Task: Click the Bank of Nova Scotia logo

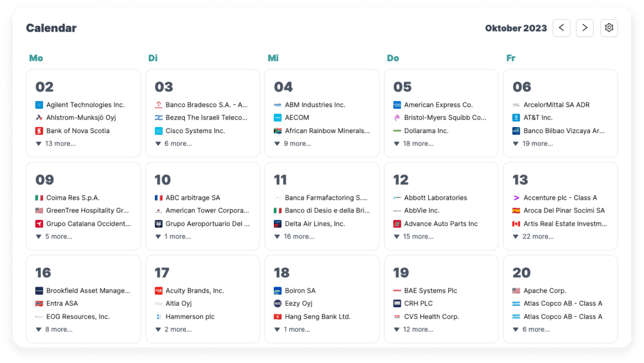Action: pyautogui.click(x=39, y=131)
